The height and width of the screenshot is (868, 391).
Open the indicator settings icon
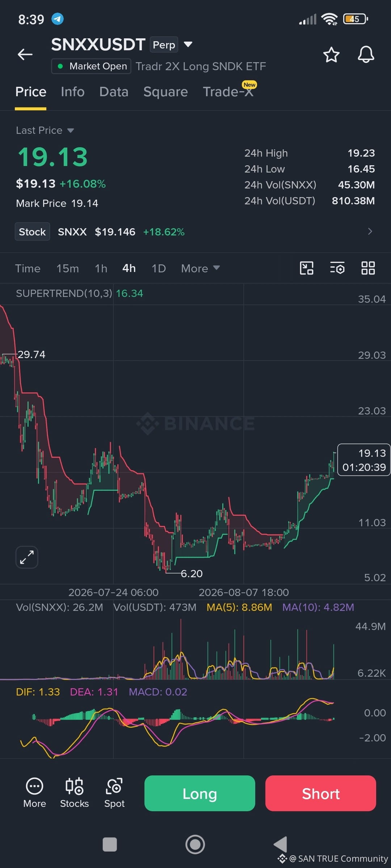(x=337, y=268)
